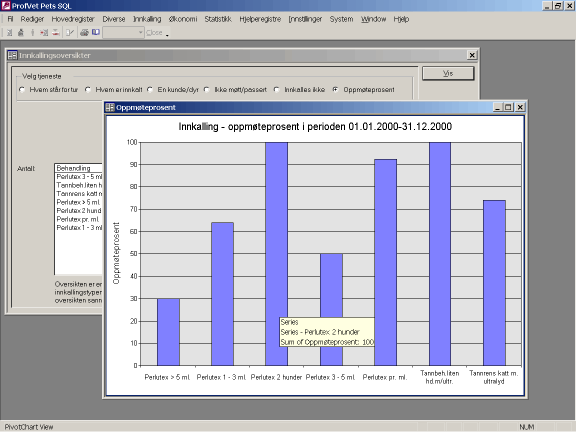Image resolution: width=576 pixels, height=432 pixels.
Task: Open the Innkalling menu
Action: (147, 19)
